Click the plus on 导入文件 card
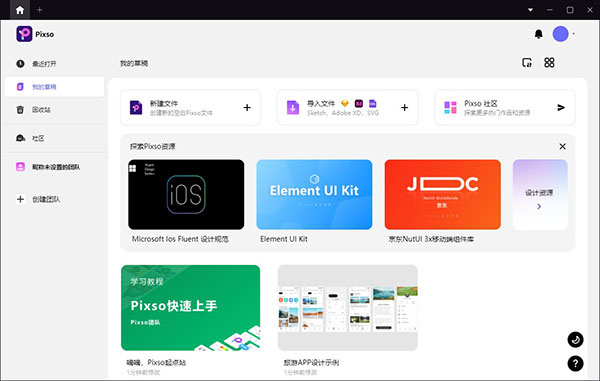This screenshot has width=600, height=381. tap(404, 107)
